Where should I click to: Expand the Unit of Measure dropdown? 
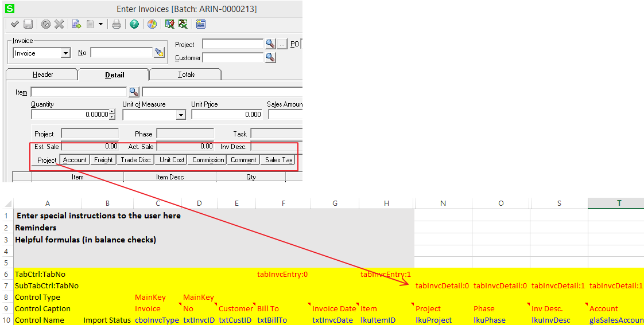(x=181, y=115)
